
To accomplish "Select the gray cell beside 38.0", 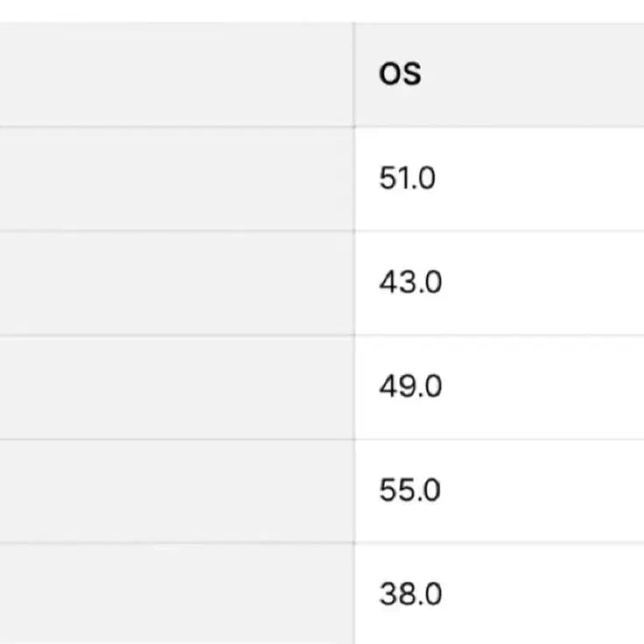I will (175, 595).
